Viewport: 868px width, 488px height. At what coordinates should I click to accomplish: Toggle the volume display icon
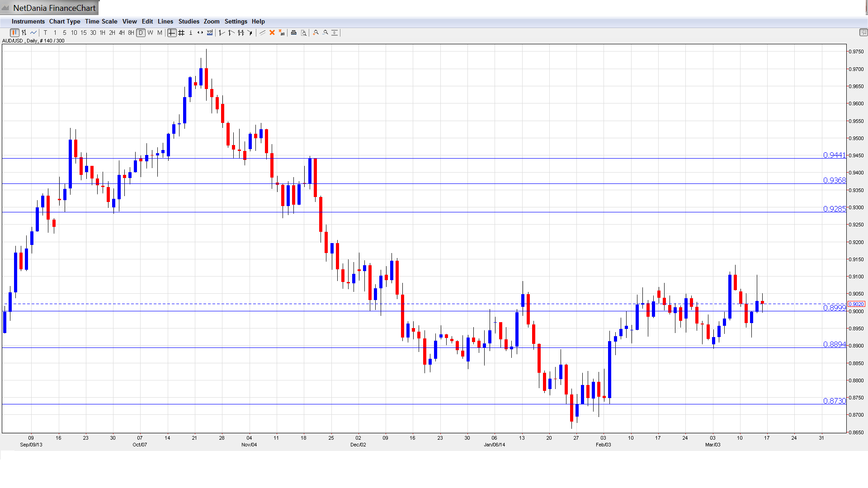pyautogui.click(x=210, y=33)
